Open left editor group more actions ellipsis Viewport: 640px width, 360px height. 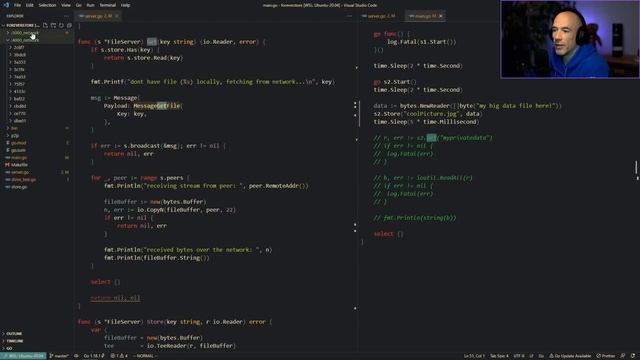pyautogui.click(x=349, y=16)
